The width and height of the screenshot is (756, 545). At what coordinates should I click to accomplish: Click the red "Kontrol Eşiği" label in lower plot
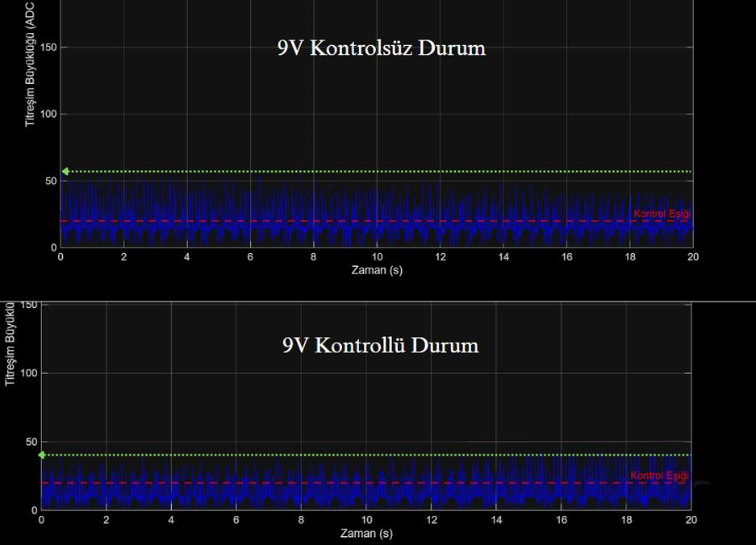point(659,476)
